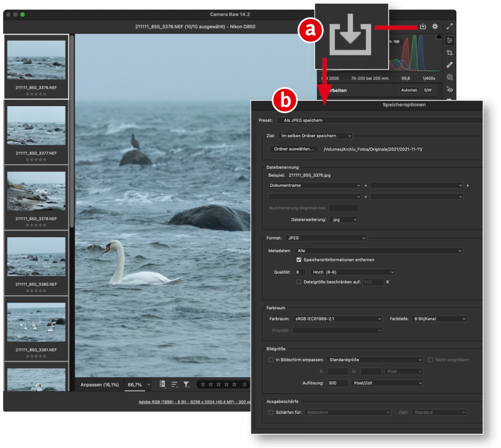Open the Ziel destination dropdown
The width and height of the screenshot is (501, 448).
[x=316, y=136]
